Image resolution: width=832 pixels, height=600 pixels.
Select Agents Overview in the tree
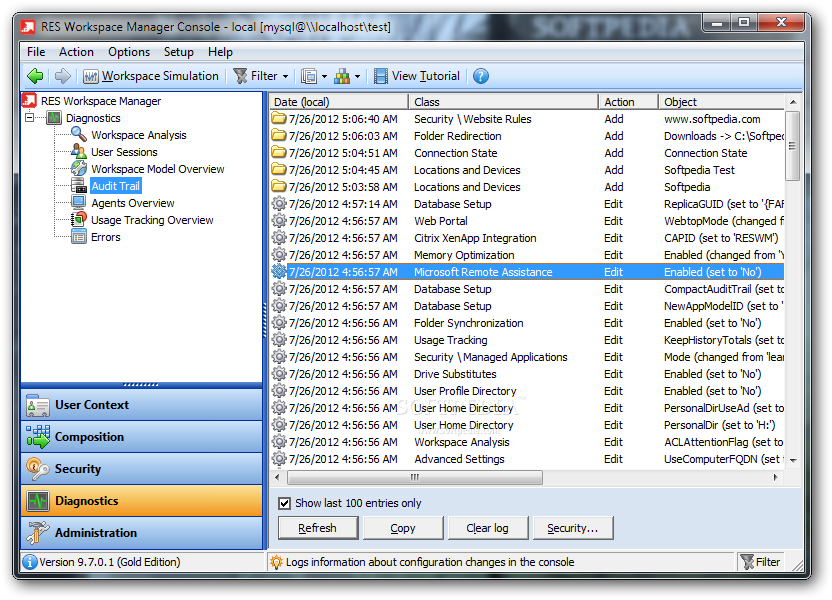pyautogui.click(x=133, y=203)
